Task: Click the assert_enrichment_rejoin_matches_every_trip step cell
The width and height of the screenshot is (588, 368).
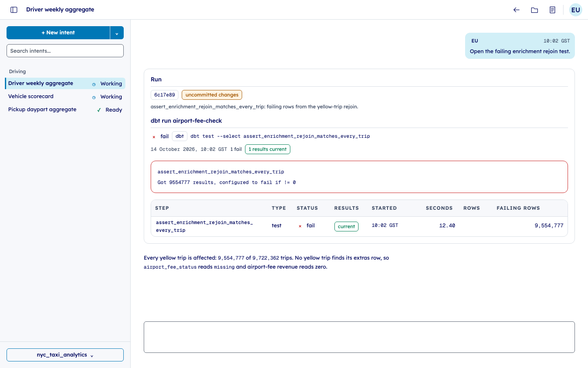Action: 205,227
